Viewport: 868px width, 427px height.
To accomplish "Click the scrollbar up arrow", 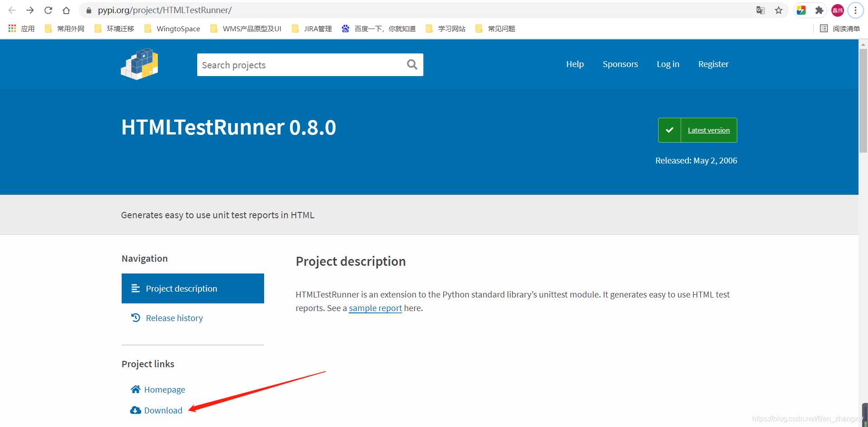I will pyautogui.click(x=863, y=44).
